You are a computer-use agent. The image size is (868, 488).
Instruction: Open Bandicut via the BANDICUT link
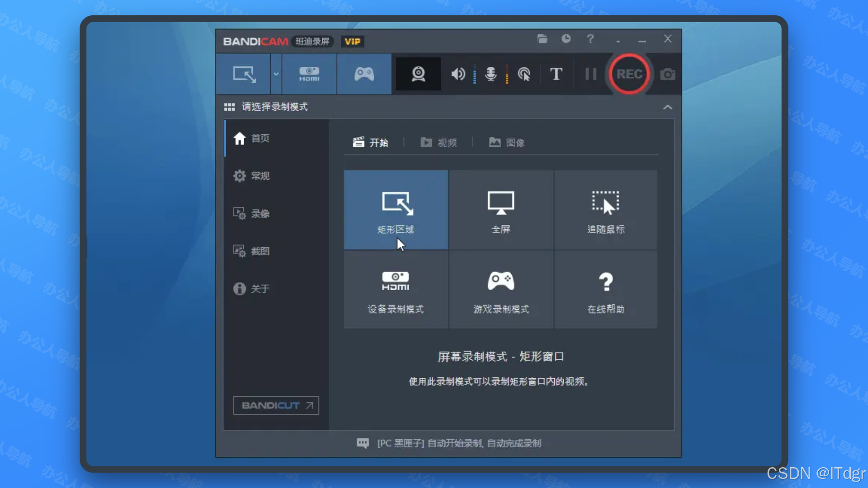point(276,405)
